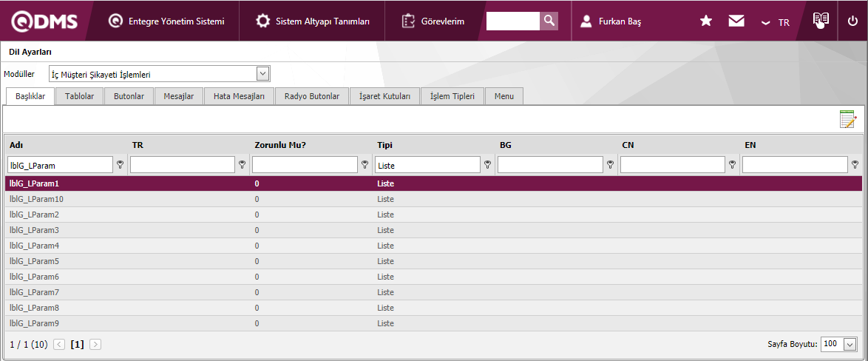Open favorites star icon
The image size is (868, 361).
[706, 21]
